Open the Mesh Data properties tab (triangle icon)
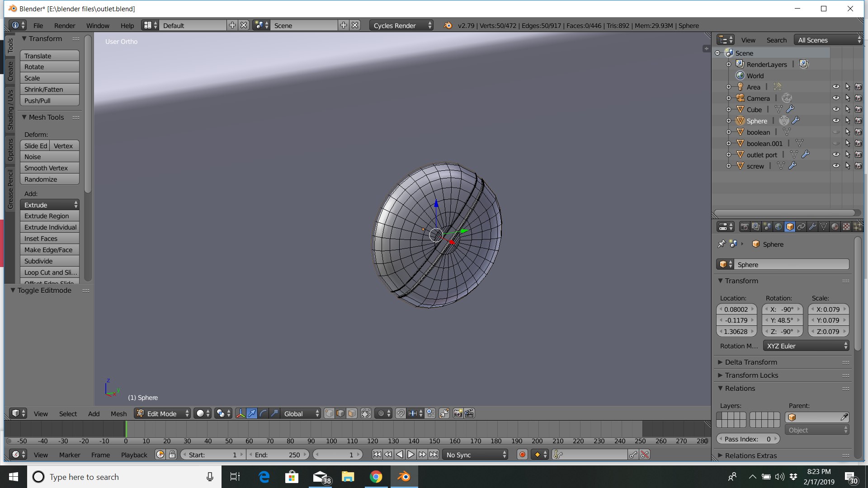Viewport: 868px width, 488px height. [x=824, y=227]
